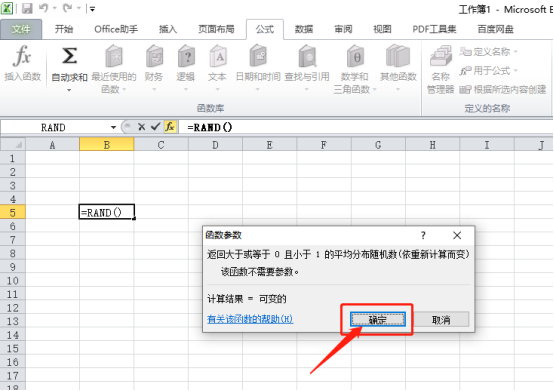Click the Save icon in quick access toolbar

pos(27,8)
